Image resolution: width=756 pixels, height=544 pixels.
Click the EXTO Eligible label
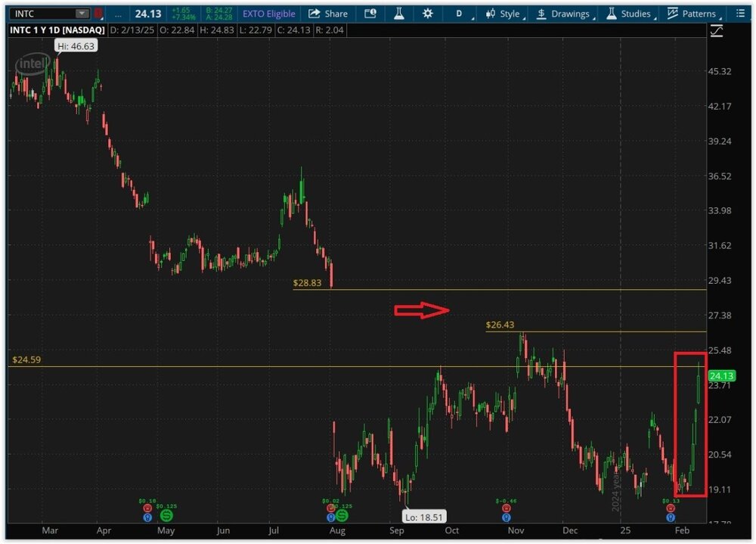coord(269,14)
